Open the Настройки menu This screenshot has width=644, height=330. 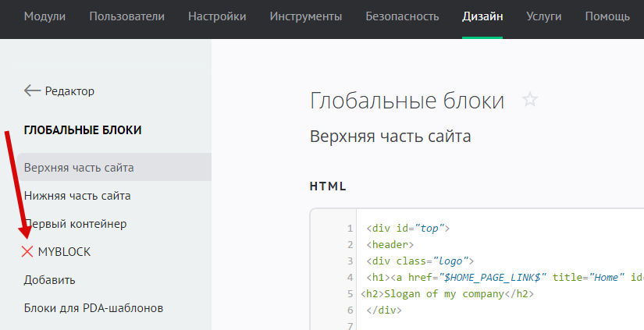(217, 16)
